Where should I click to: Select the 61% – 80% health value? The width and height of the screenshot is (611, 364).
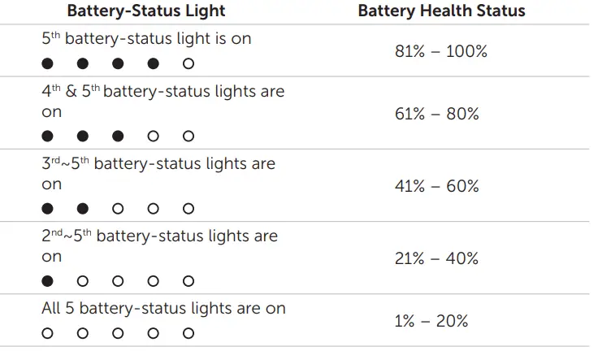[437, 114]
